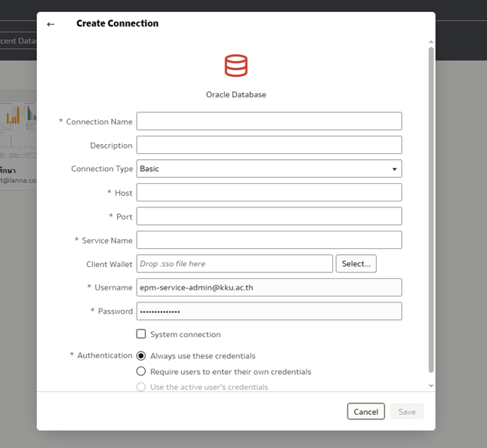The width and height of the screenshot is (487, 448).
Task: Focus the Service Name field
Action: (269, 240)
